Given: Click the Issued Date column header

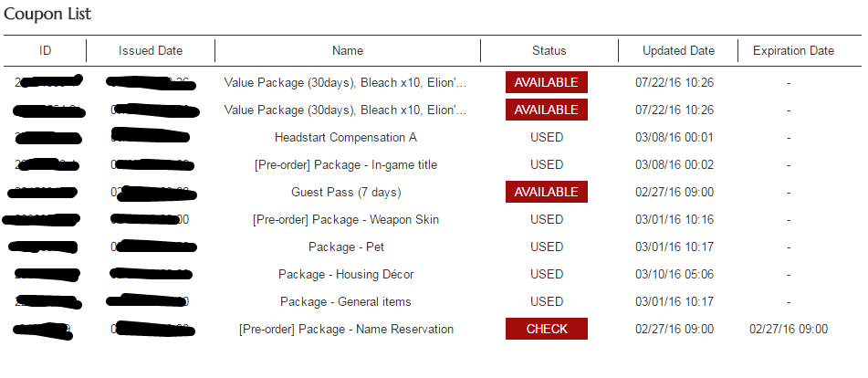Looking at the screenshot, I should pyautogui.click(x=151, y=50).
